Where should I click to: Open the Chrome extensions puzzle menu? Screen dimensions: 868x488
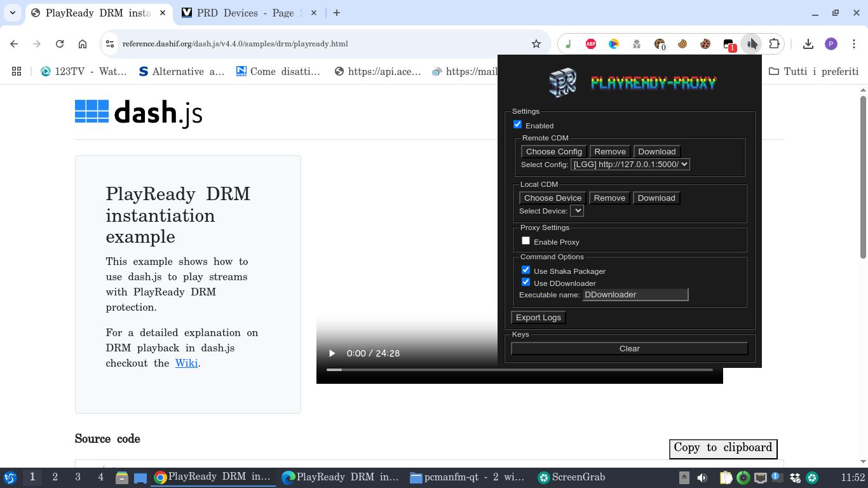coord(774,44)
